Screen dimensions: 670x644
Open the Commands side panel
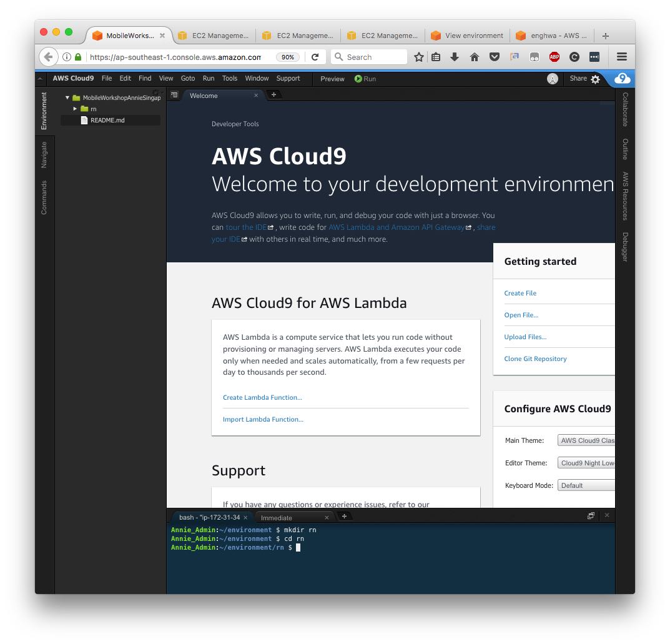(x=44, y=197)
